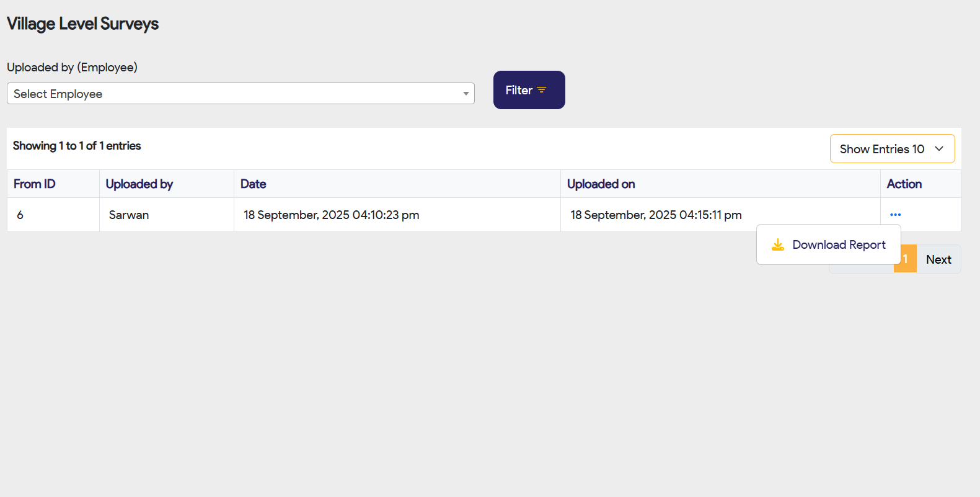The width and height of the screenshot is (980, 497).
Task: Open the Select Employee combo box
Action: [240, 94]
